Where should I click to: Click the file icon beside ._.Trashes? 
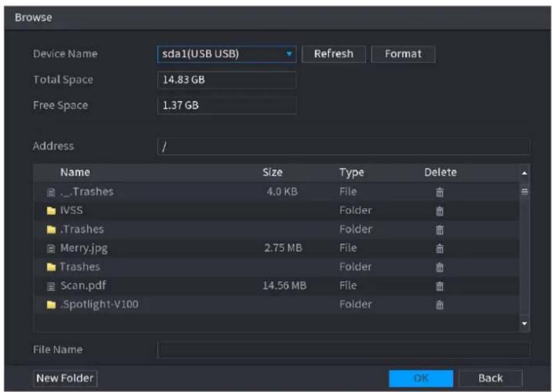coord(51,192)
